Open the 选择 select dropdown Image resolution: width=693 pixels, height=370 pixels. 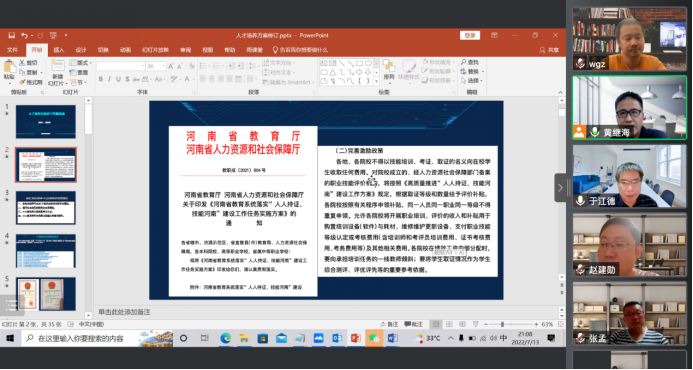(471, 81)
